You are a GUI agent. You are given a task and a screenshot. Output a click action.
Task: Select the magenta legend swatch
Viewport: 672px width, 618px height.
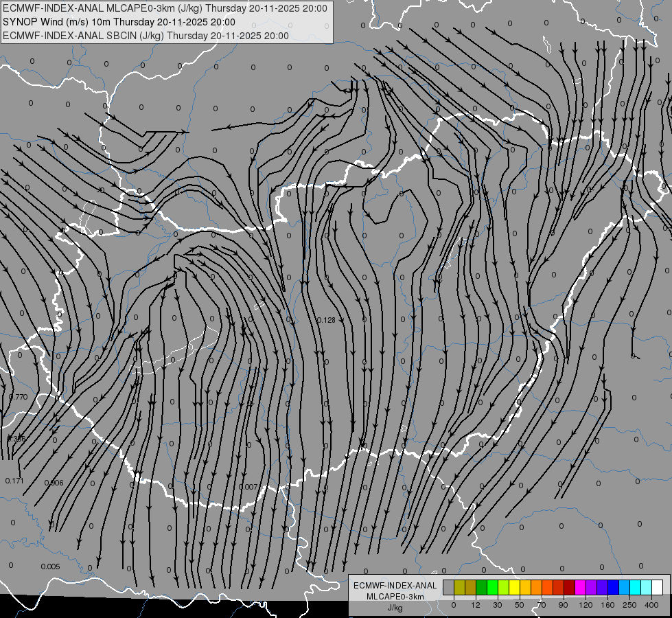[581, 587]
